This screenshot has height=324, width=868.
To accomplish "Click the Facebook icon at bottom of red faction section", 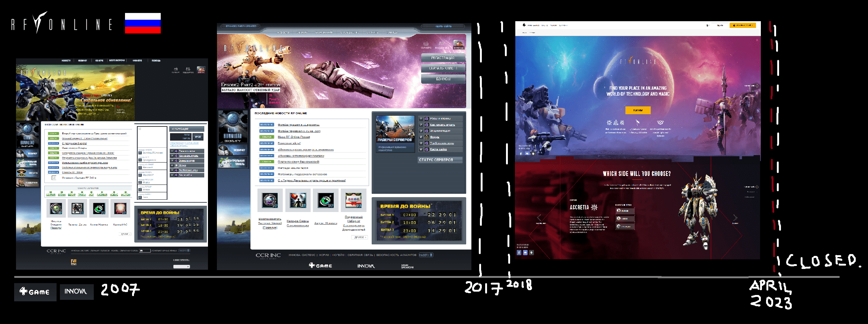I will pyautogui.click(x=519, y=253).
